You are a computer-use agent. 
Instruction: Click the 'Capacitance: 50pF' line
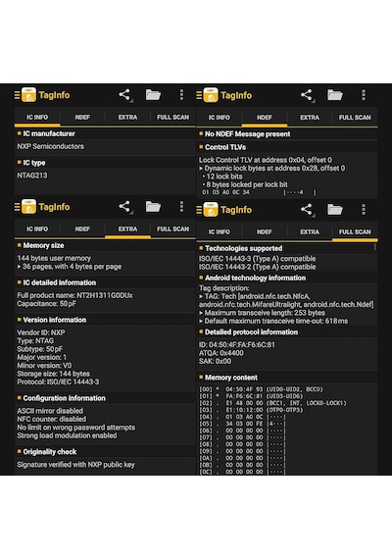click(x=46, y=304)
